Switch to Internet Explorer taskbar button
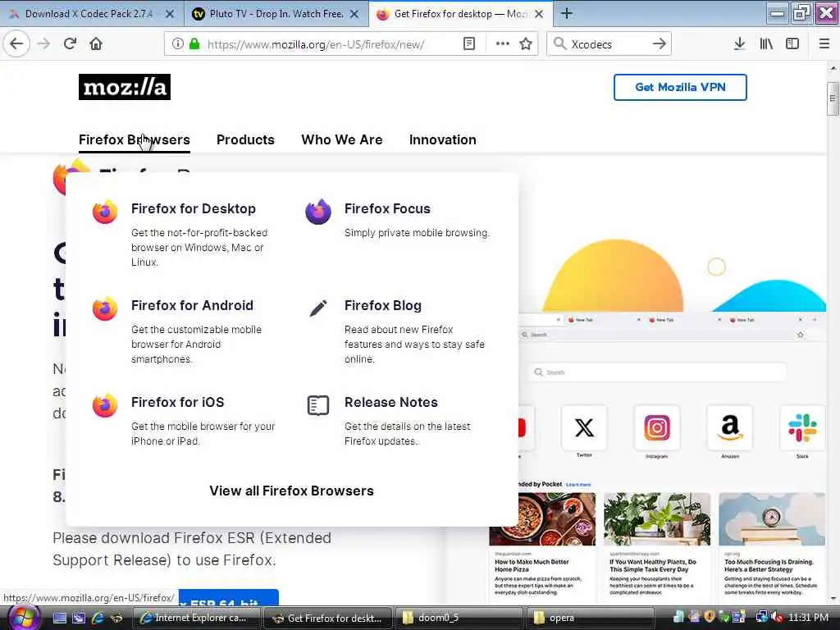The image size is (840, 630). [196, 618]
